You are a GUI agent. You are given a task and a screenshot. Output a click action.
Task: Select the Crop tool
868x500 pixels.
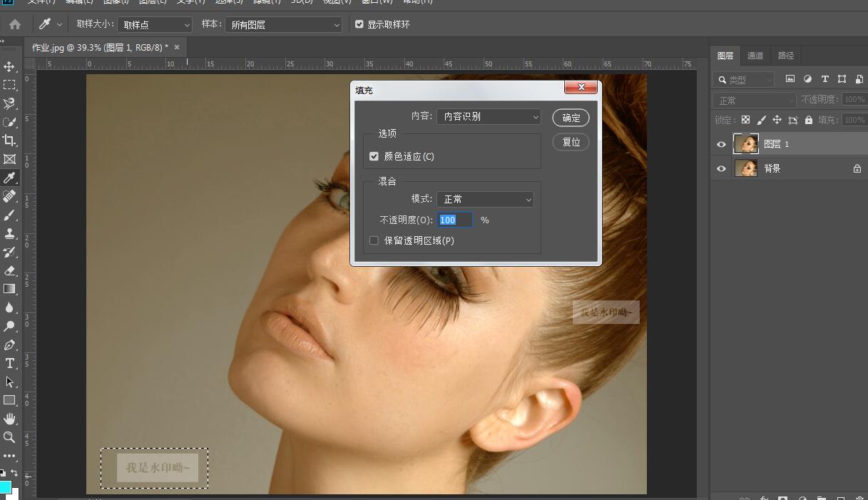[9, 141]
